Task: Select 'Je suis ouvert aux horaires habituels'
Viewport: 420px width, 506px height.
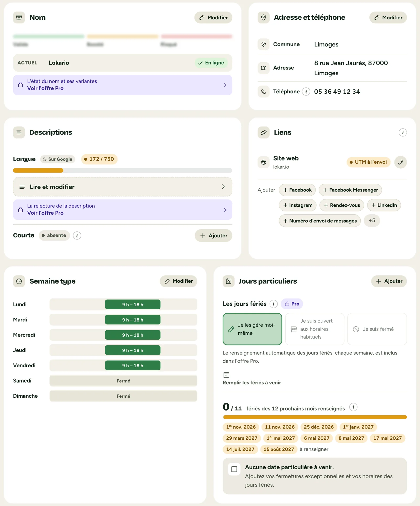Action: click(314, 329)
